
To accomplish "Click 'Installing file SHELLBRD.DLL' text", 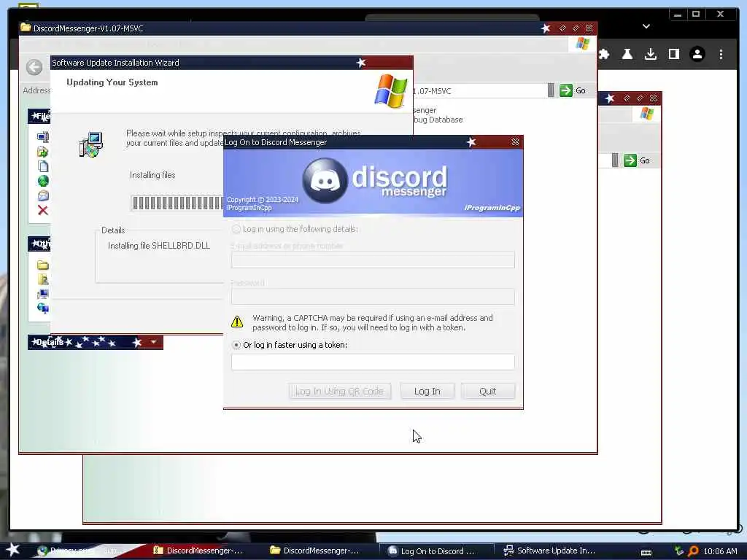I will tap(159, 246).
